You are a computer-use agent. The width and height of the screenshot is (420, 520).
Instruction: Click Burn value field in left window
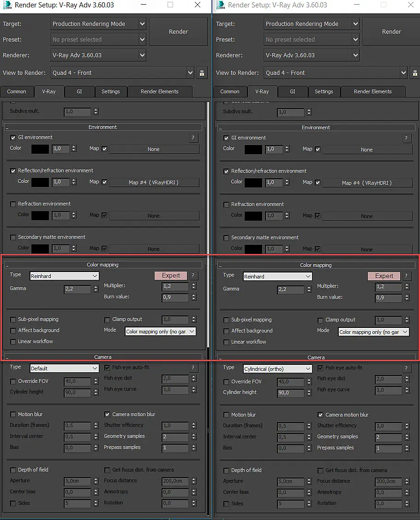click(x=175, y=297)
